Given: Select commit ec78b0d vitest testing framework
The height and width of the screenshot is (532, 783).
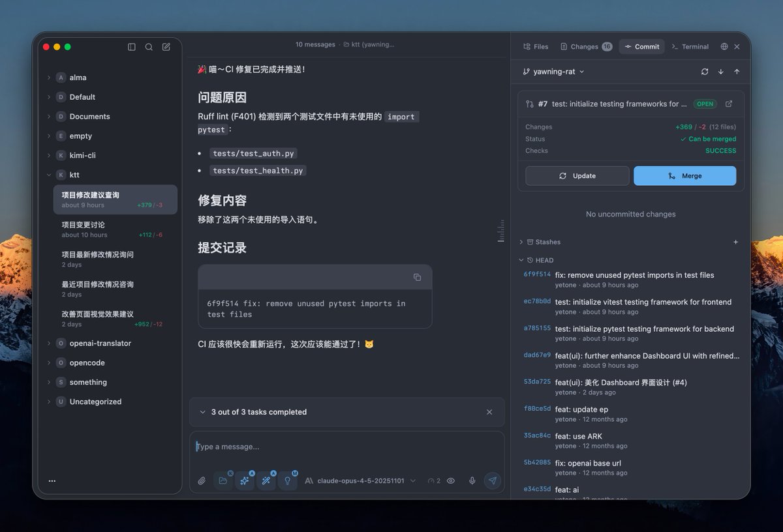Looking at the screenshot, I should click(632, 306).
